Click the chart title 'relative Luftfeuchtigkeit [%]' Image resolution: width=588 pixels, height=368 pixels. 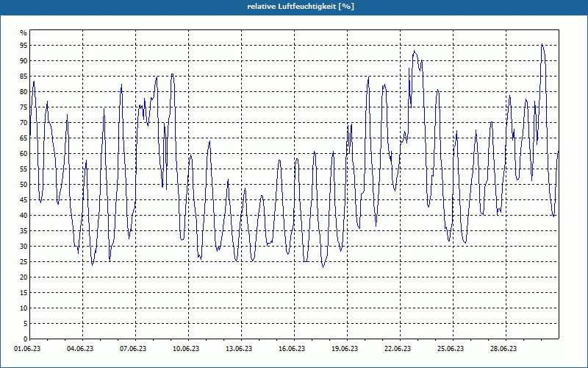(301, 7)
